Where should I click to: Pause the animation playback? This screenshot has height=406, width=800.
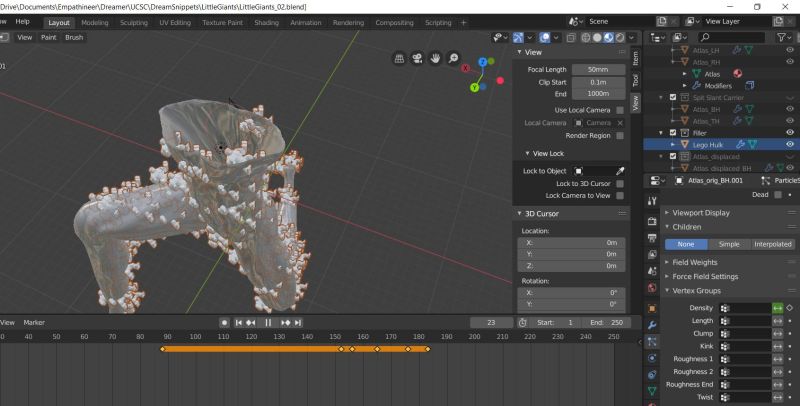click(x=268, y=322)
